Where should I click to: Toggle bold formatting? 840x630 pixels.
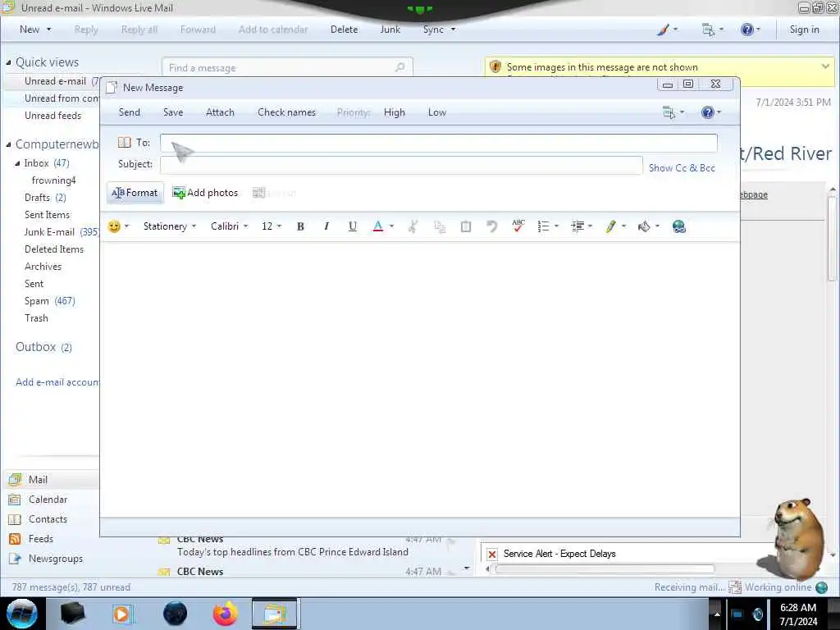(x=300, y=226)
